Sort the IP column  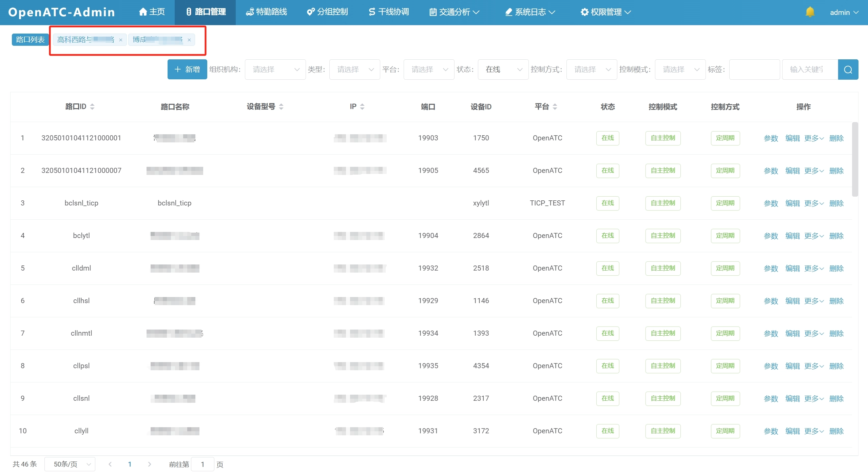[362, 107]
